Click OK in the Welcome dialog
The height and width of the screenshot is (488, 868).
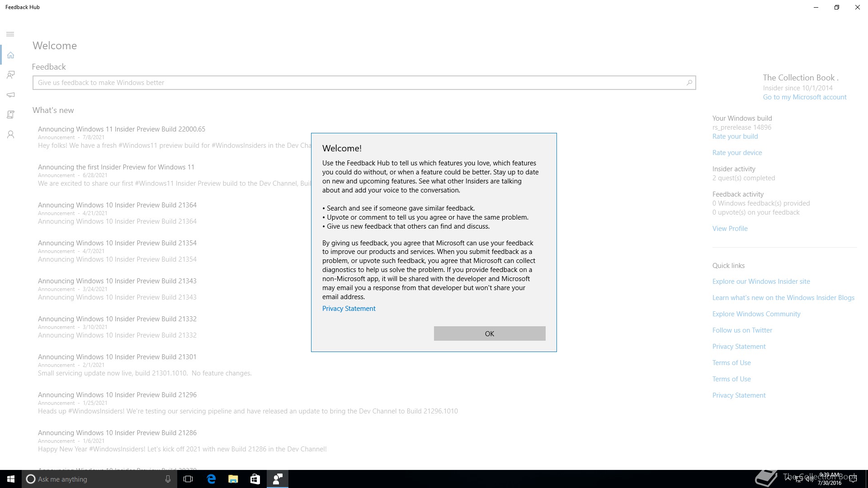[x=490, y=333]
